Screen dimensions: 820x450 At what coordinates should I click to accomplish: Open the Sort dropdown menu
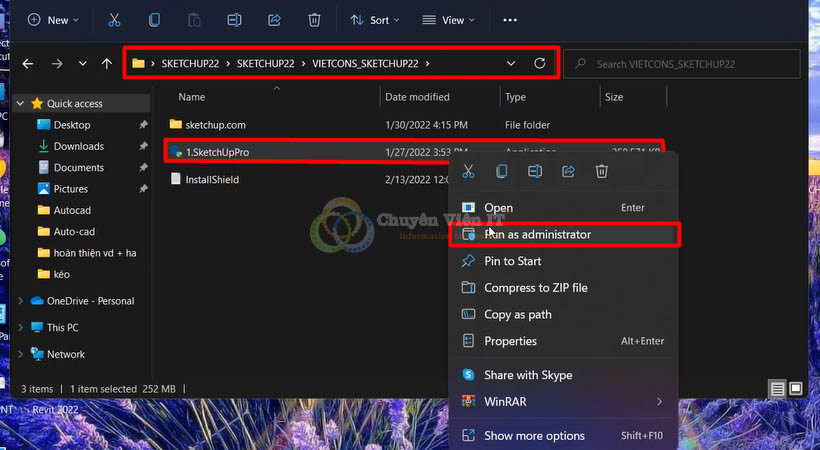pos(375,20)
